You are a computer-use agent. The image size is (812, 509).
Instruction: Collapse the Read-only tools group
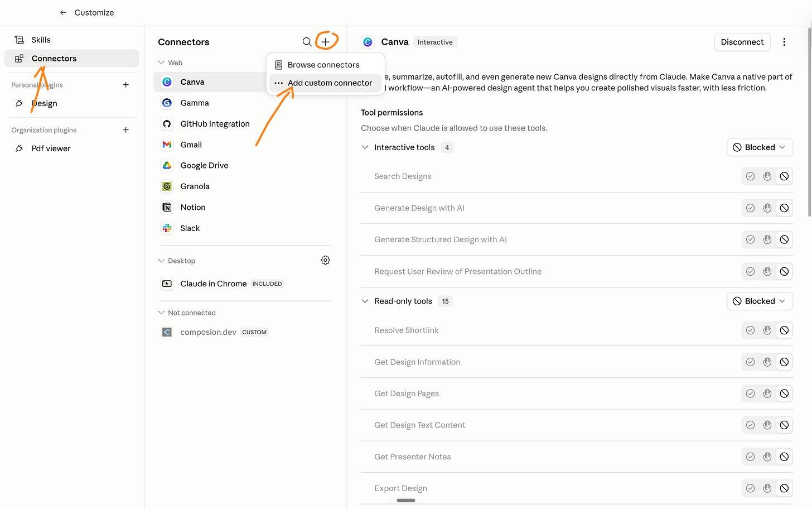365,301
